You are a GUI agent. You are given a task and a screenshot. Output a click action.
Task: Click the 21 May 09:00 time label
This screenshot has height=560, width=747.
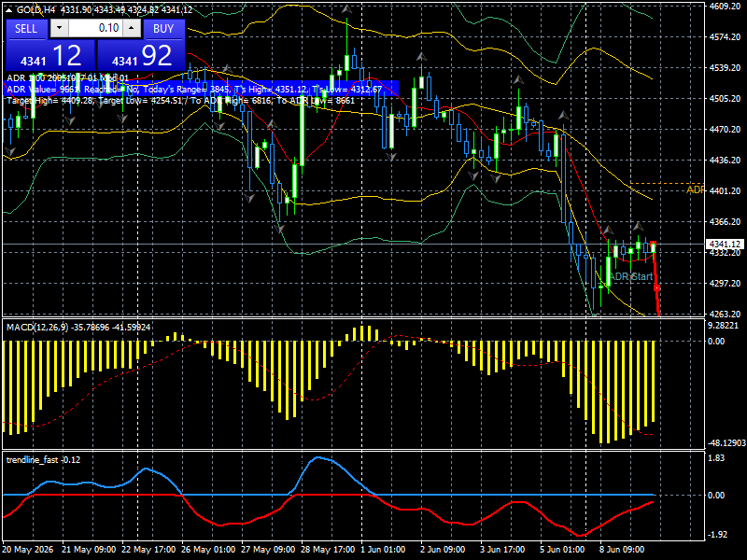coord(89,550)
